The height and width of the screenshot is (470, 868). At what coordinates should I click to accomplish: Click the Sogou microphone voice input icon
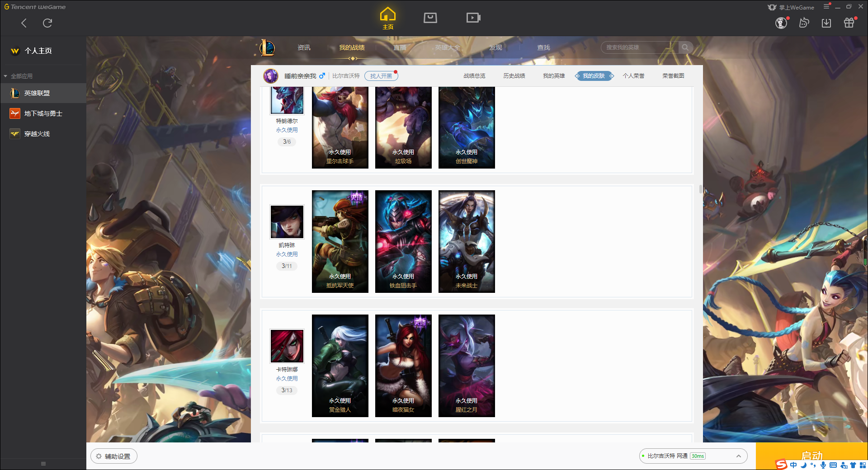click(823, 465)
